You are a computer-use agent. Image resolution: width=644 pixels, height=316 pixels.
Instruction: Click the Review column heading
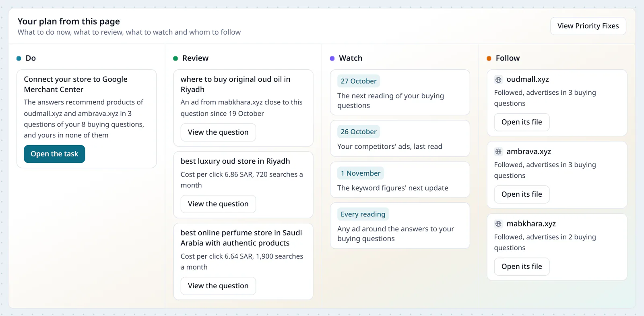point(195,58)
